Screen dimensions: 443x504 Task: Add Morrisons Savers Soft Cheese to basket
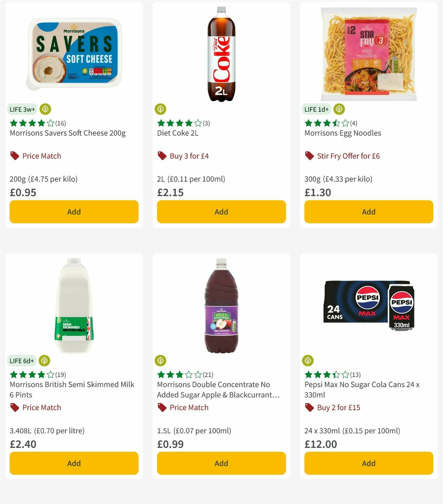coord(74,212)
